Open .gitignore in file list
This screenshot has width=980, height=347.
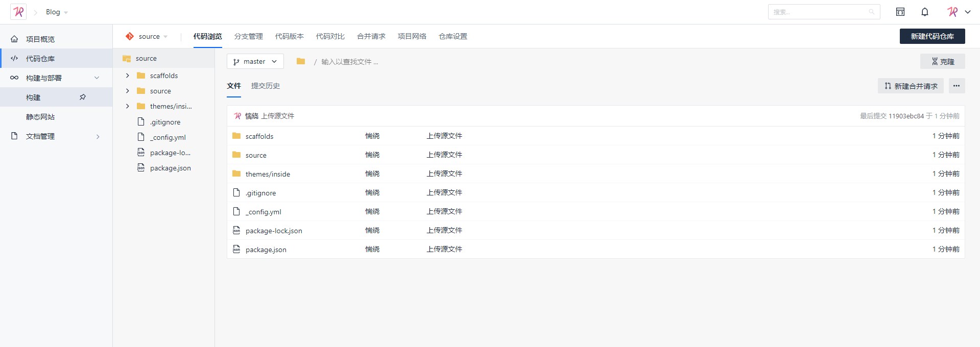click(x=260, y=193)
